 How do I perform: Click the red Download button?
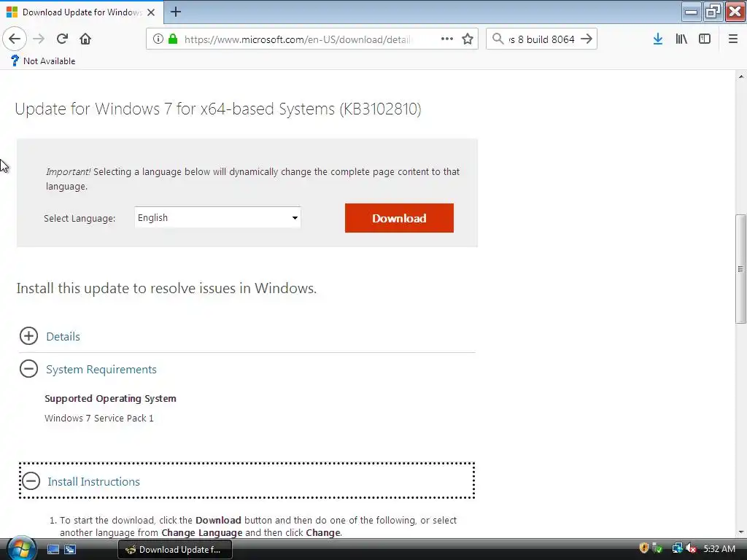coord(399,218)
